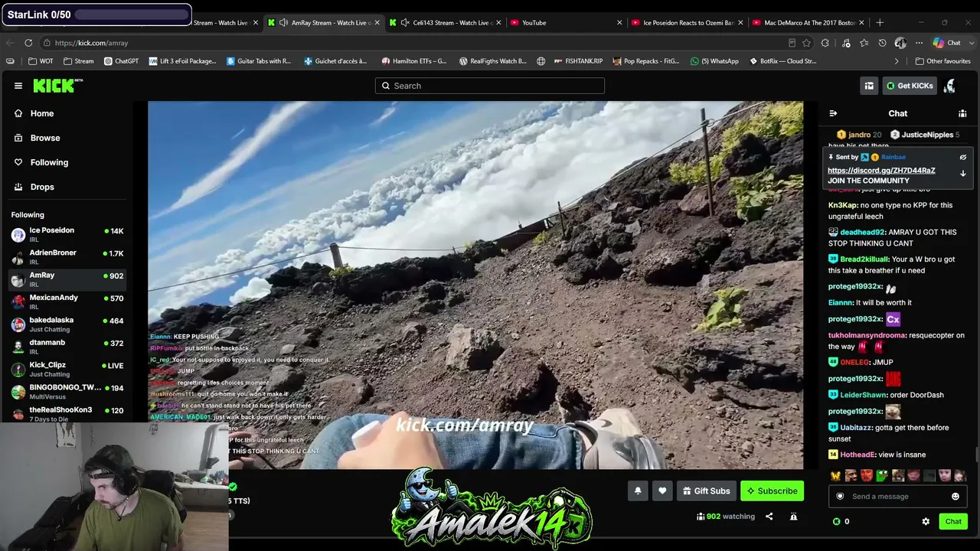Add this page to favourites star
Image resolution: width=980 pixels, height=551 pixels.
click(x=807, y=43)
